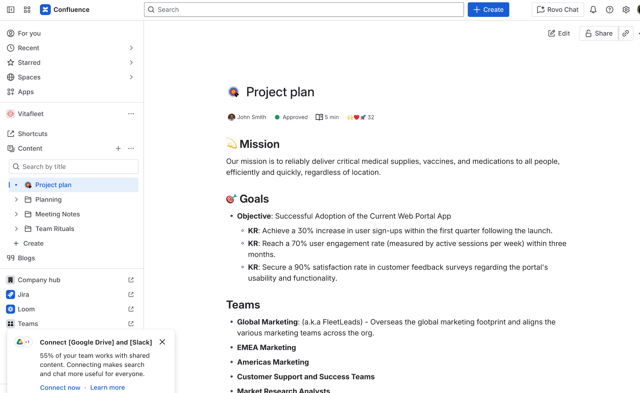Click the Project plan page title
Screen dimensions: 640x393
(x=280, y=92)
